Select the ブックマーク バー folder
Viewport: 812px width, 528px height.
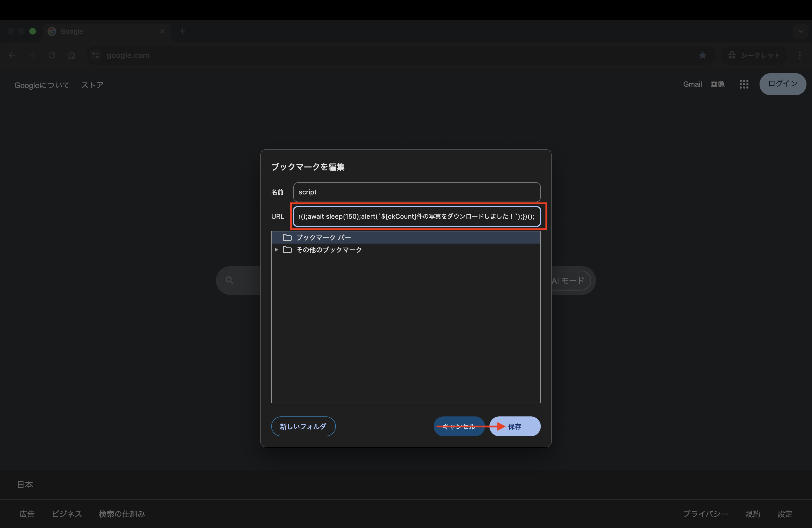pyautogui.click(x=323, y=237)
